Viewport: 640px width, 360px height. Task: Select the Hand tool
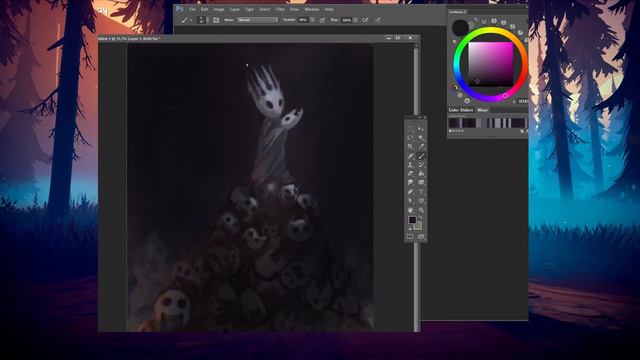pos(410,210)
